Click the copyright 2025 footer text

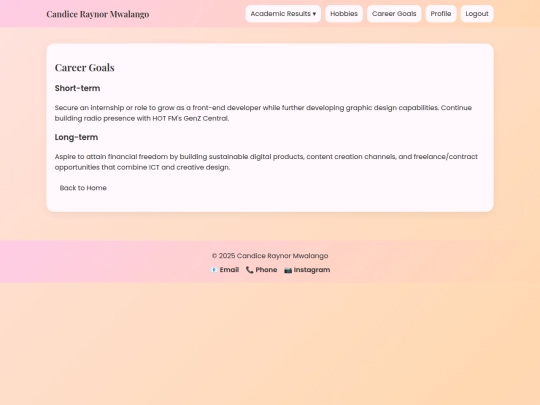pyautogui.click(x=270, y=256)
